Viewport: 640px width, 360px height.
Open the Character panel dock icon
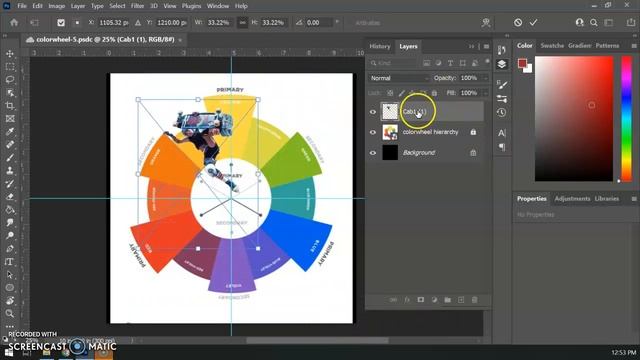(502, 133)
